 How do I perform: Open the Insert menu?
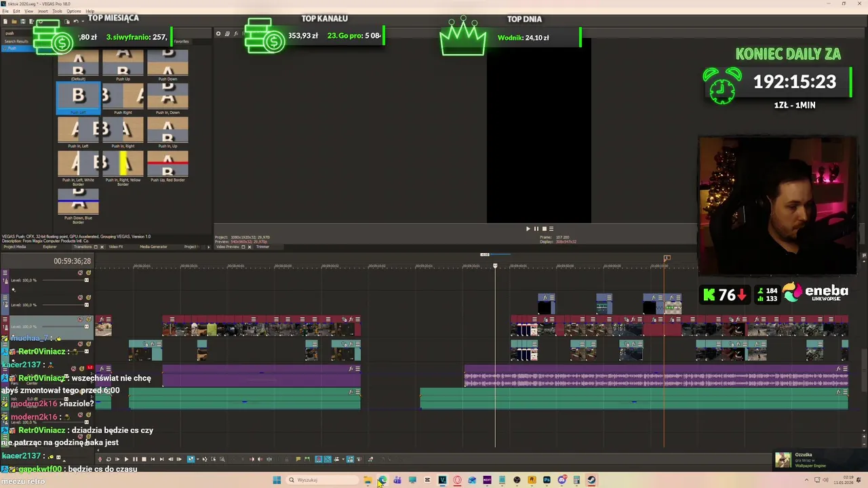coord(43,11)
